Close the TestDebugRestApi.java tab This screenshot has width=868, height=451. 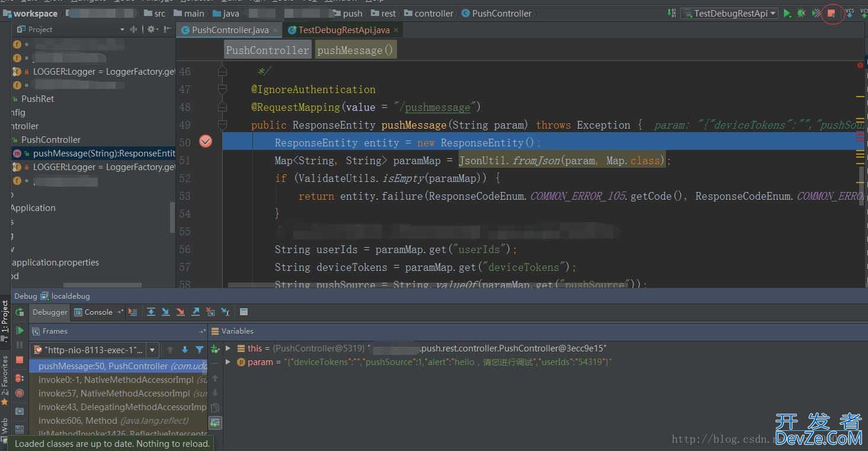pyautogui.click(x=396, y=30)
